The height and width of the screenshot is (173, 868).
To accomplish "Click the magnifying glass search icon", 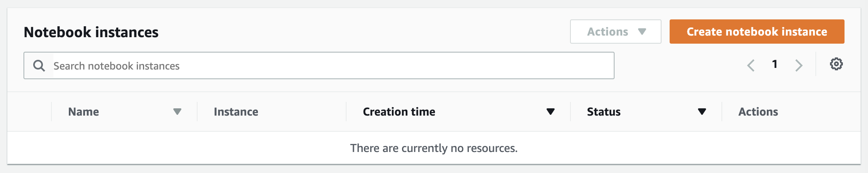I will [39, 65].
